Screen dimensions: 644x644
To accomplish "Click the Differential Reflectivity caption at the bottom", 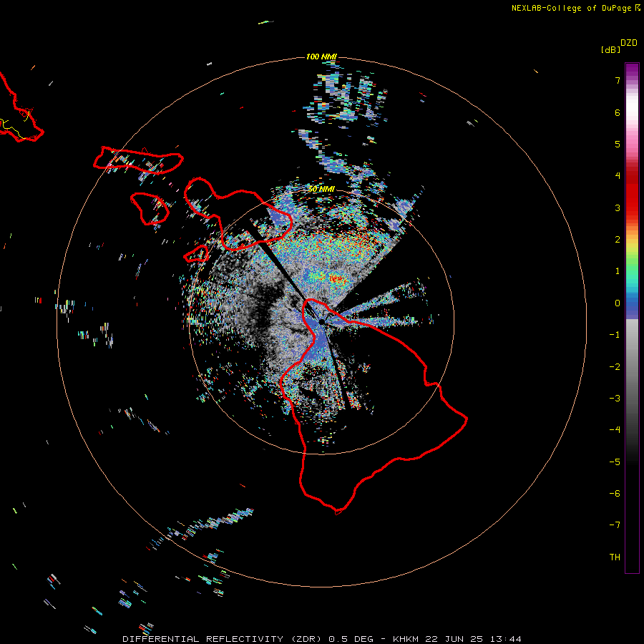I will click(x=322, y=639).
